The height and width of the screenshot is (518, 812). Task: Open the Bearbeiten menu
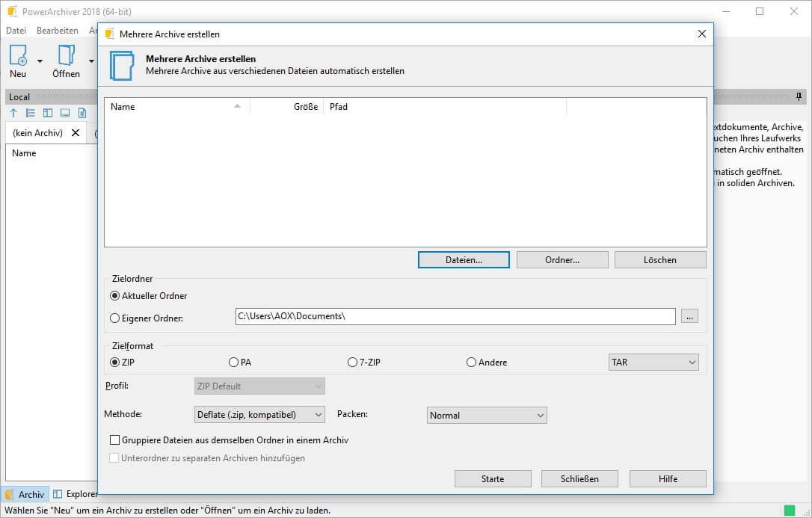pos(58,31)
